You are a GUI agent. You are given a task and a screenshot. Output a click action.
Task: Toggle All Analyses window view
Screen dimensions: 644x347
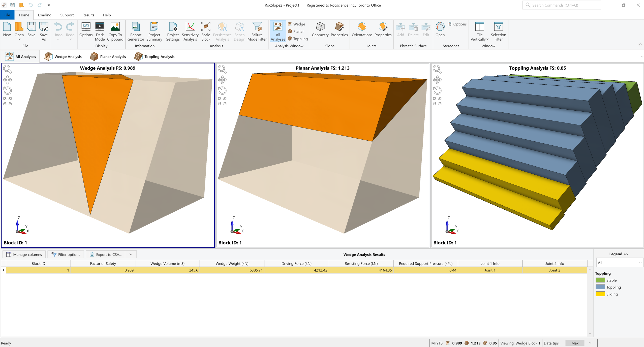(x=278, y=31)
